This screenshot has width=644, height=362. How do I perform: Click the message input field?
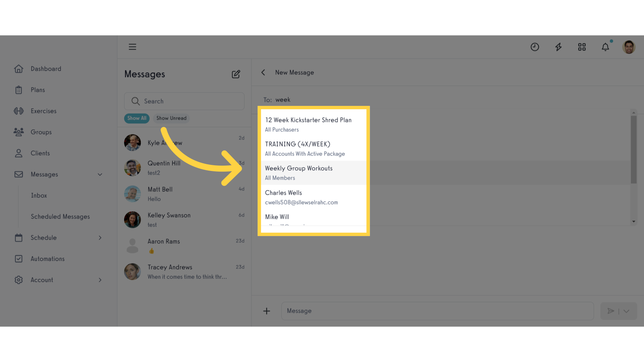pyautogui.click(x=438, y=311)
